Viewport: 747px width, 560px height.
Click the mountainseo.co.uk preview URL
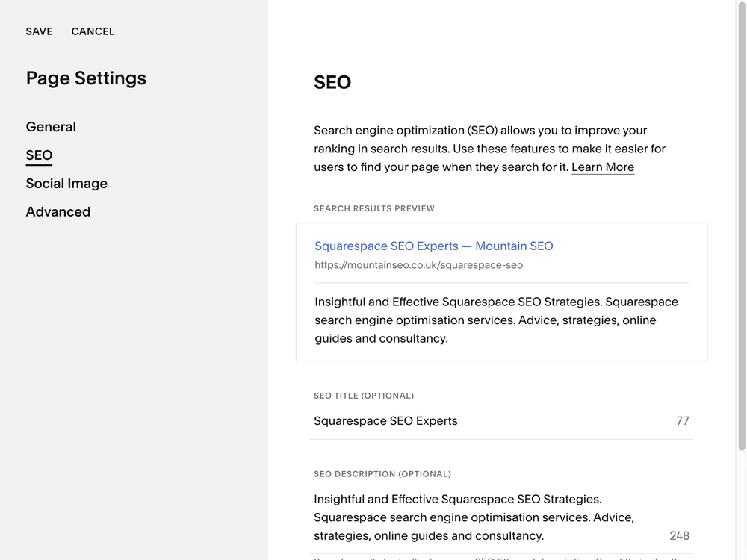(418, 265)
